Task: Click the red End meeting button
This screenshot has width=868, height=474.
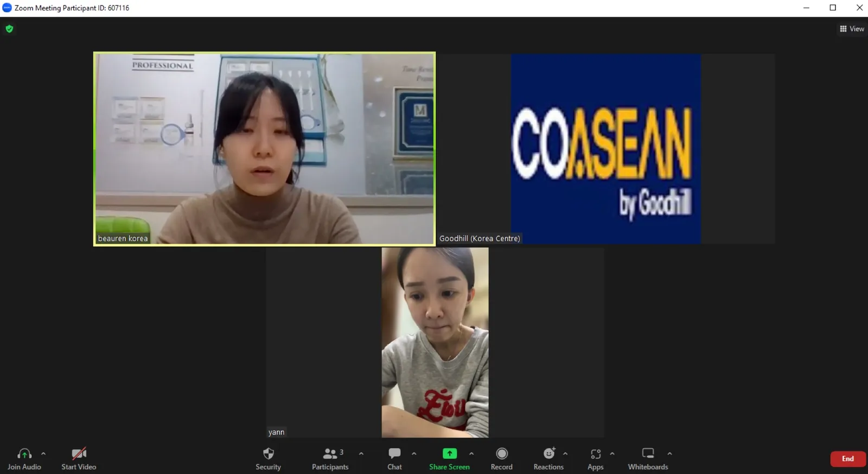Action: (x=848, y=459)
